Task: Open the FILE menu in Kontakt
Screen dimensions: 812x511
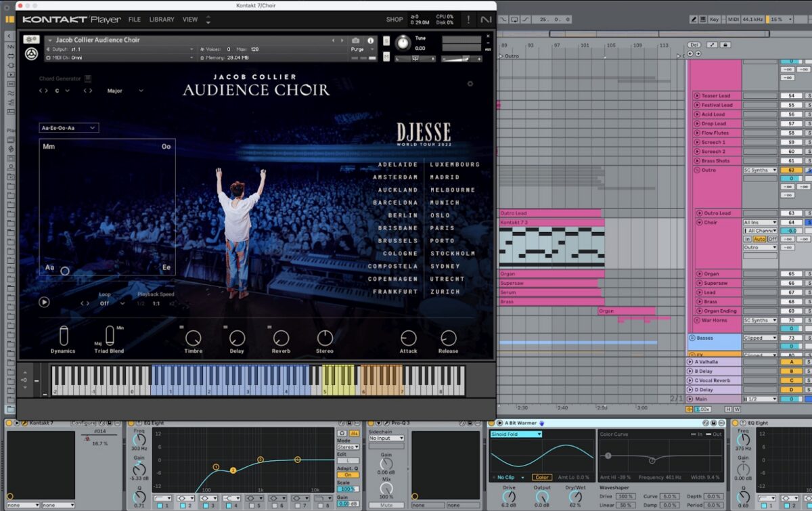Action: pos(135,20)
